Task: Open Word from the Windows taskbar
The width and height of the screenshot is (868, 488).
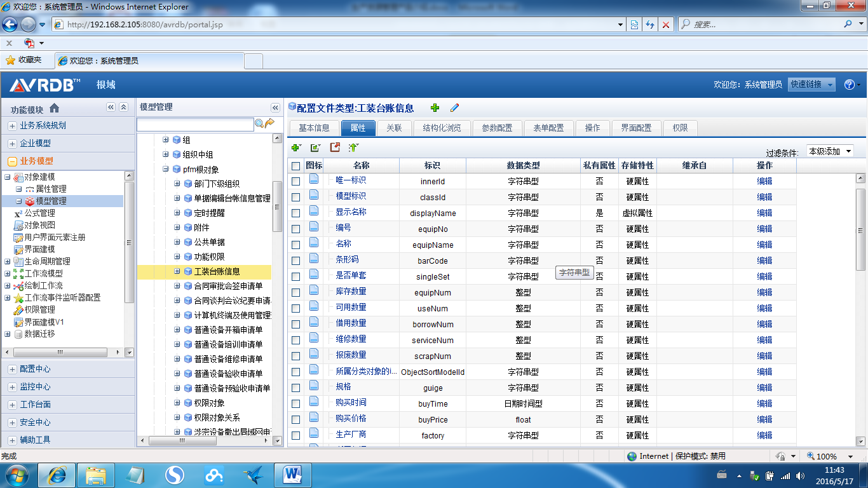Action: pyautogui.click(x=292, y=474)
